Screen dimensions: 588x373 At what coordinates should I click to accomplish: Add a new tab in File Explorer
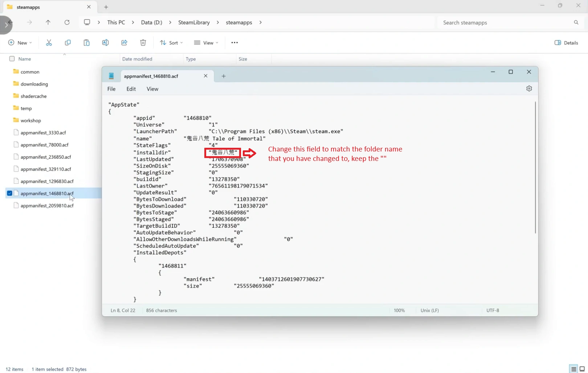(106, 7)
